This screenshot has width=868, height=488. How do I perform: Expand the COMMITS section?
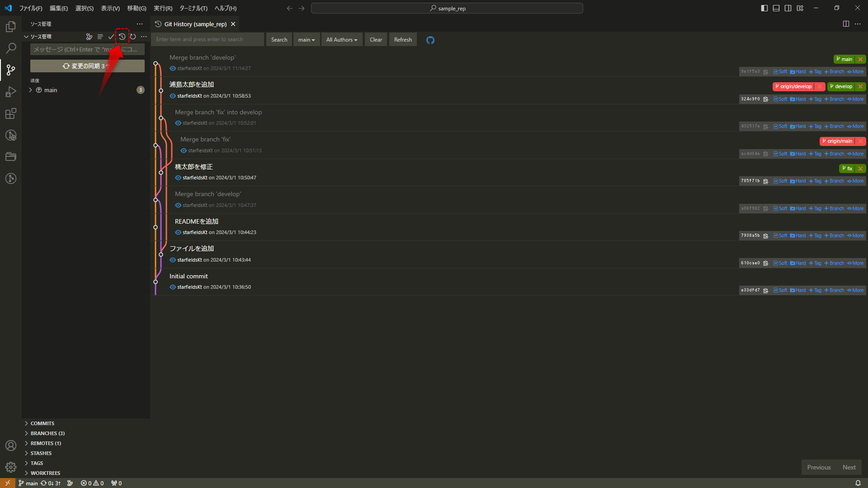pos(42,423)
